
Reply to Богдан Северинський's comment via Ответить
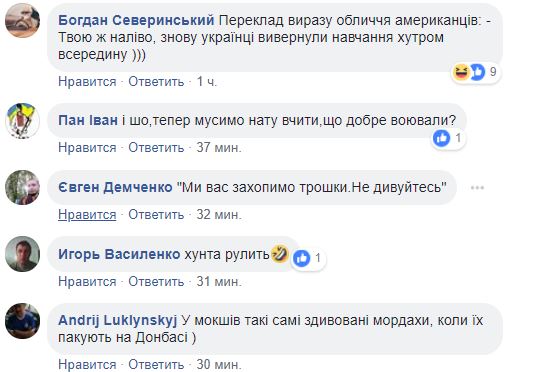click(x=156, y=82)
